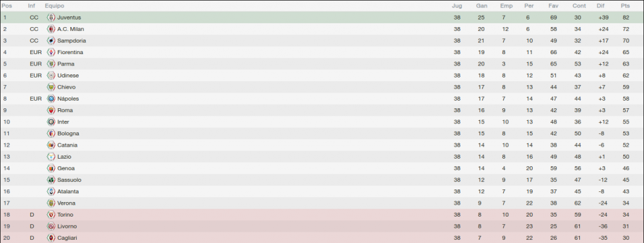The height and width of the screenshot is (243, 644).
Task: Click the Inter club crest icon
Action: (51, 122)
